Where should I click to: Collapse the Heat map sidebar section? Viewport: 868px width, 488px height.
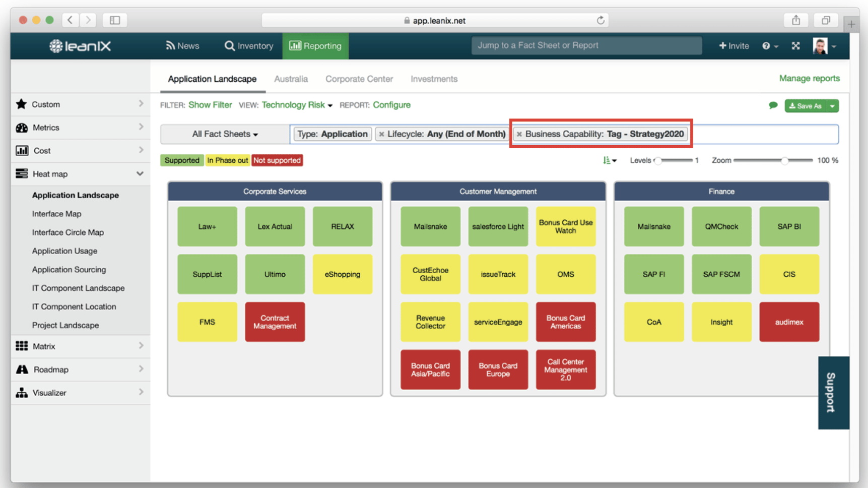coord(140,173)
